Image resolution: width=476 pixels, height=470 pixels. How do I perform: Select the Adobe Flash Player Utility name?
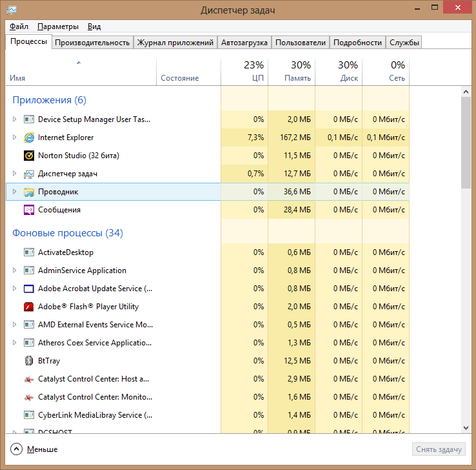(x=88, y=307)
